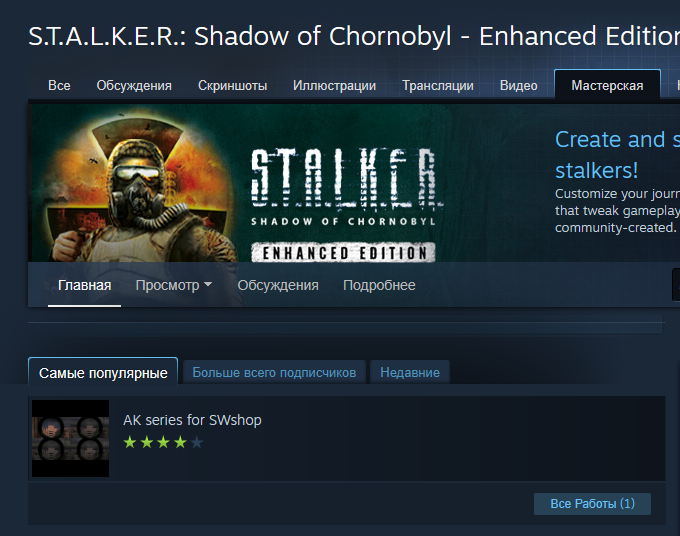
Task: Open the AK series for SWshop thumbnail
Action: (70, 438)
